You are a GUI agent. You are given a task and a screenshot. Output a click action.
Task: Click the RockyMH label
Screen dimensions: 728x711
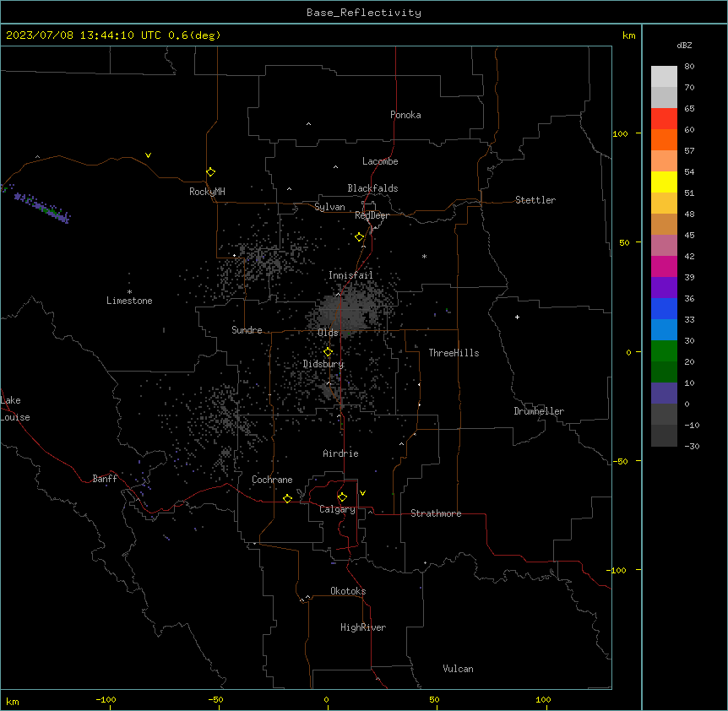tap(207, 192)
